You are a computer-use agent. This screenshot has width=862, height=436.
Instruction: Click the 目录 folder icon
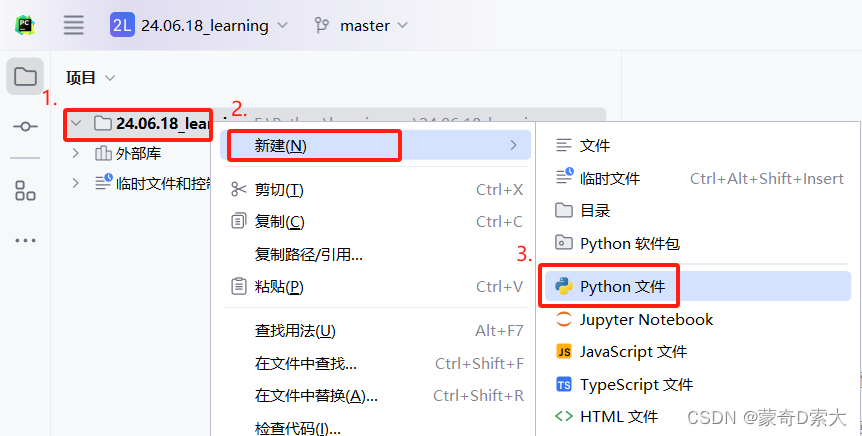click(564, 209)
